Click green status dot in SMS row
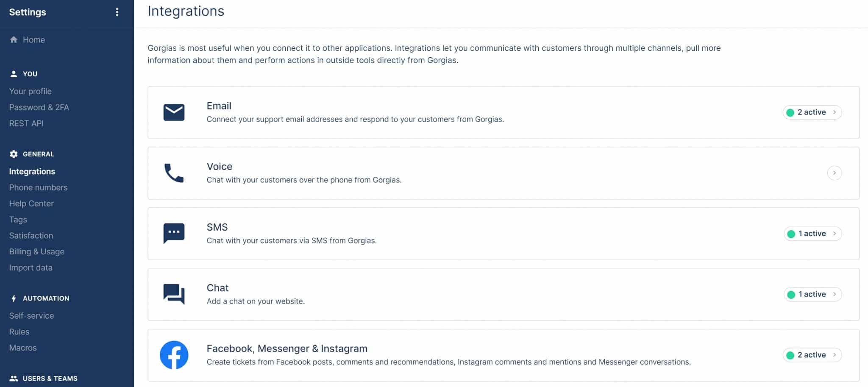 click(791, 234)
